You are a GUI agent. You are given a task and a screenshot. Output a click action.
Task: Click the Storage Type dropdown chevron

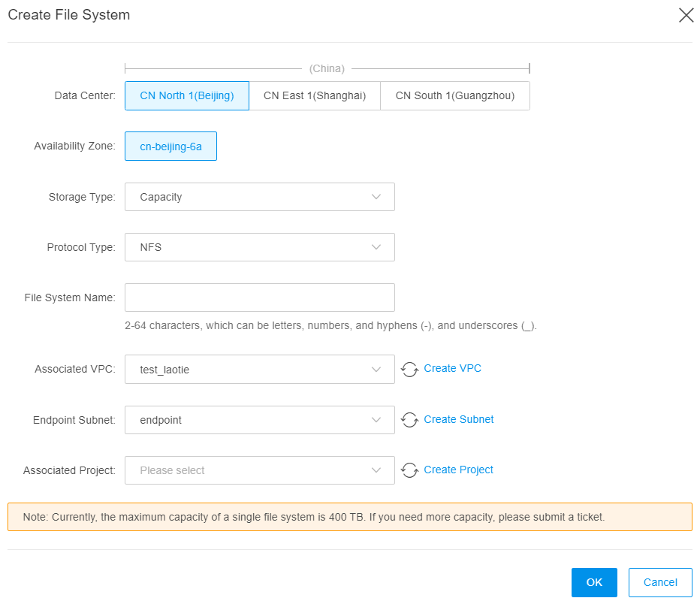[x=376, y=197]
